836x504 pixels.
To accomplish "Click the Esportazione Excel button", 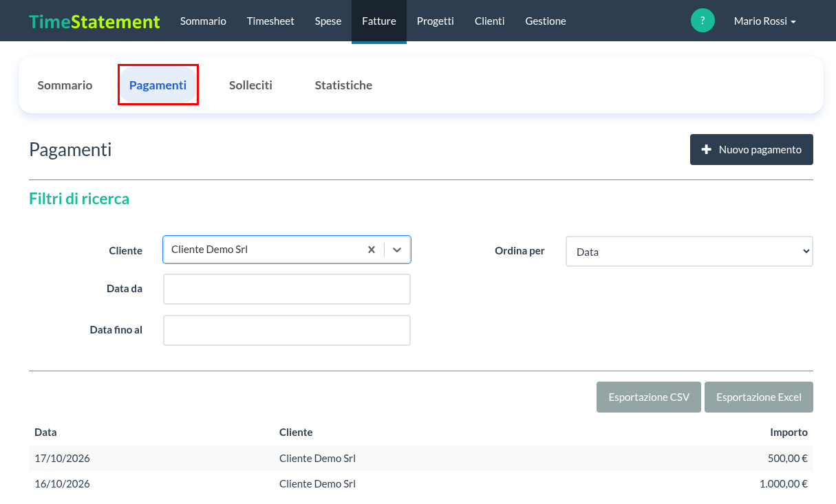I will click(759, 397).
